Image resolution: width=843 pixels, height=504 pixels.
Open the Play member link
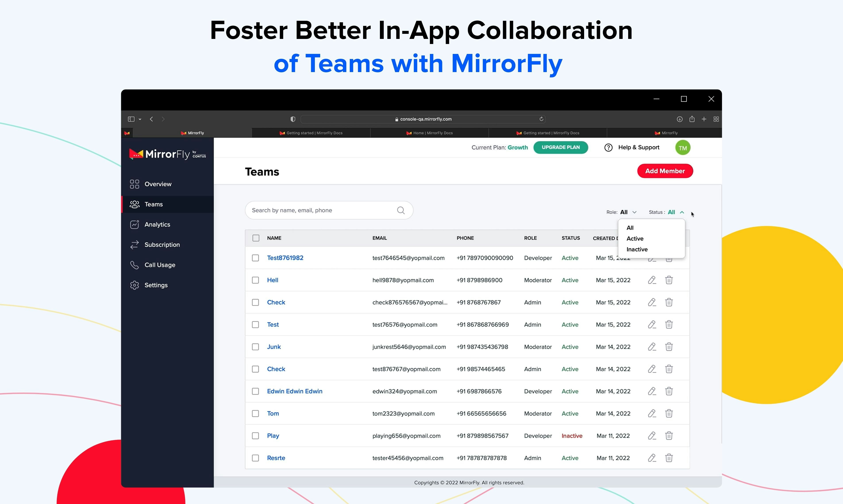pyautogui.click(x=273, y=435)
